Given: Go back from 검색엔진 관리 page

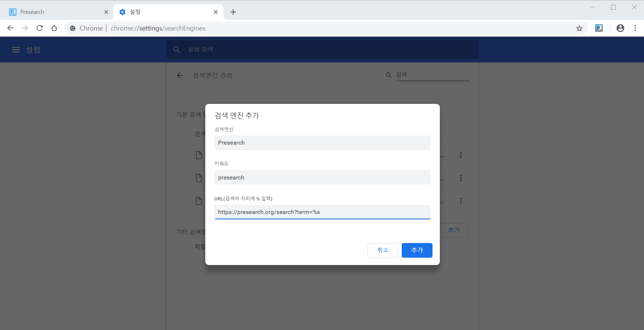Looking at the screenshot, I should point(180,75).
